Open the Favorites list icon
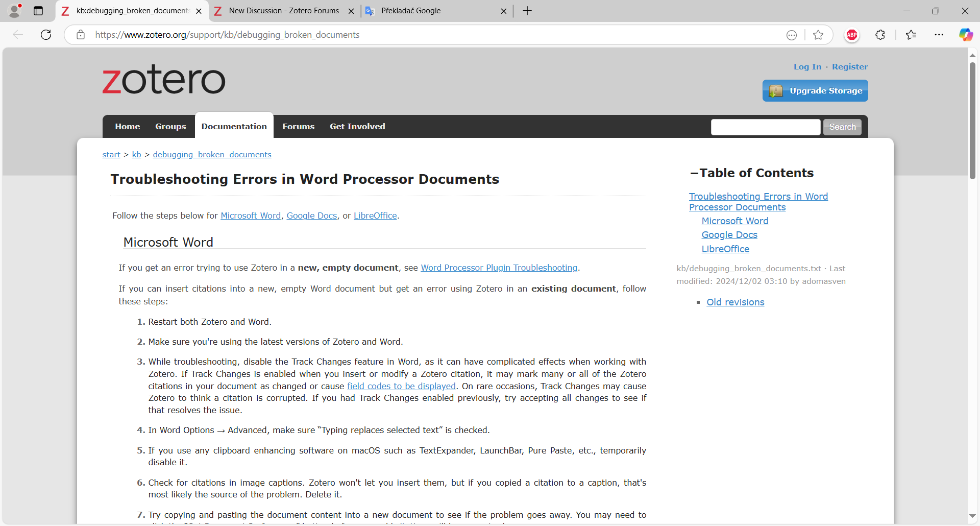This screenshot has height=526, width=980. (x=911, y=35)
